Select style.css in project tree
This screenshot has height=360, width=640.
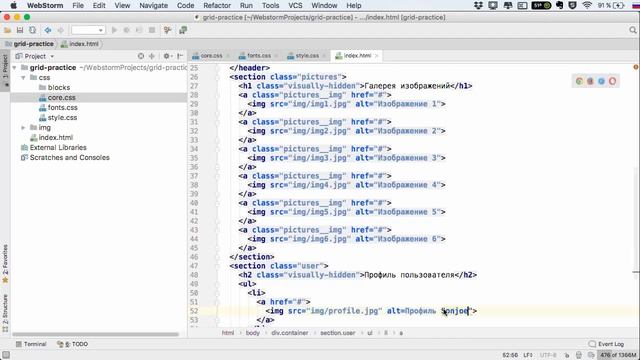click(58, 118)
